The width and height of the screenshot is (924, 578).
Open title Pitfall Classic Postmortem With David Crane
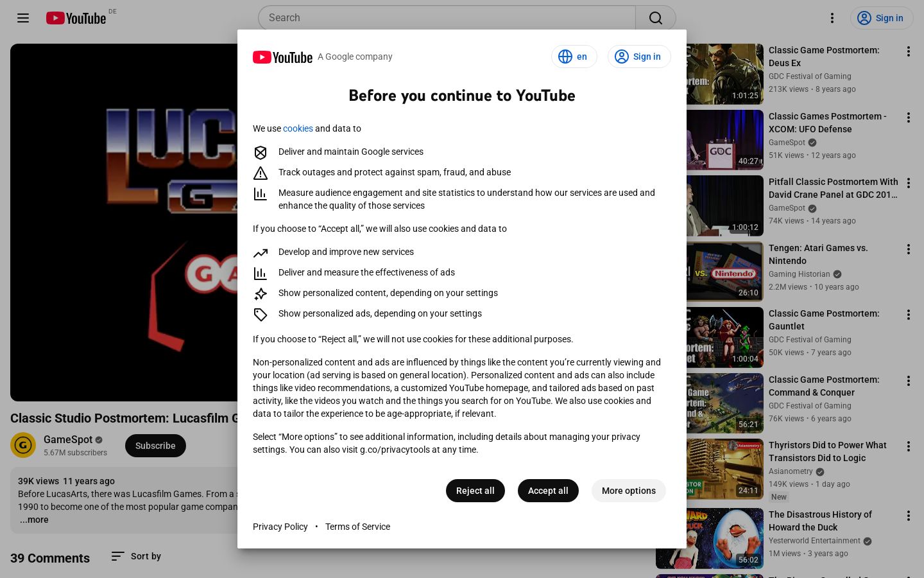point(833,188)
